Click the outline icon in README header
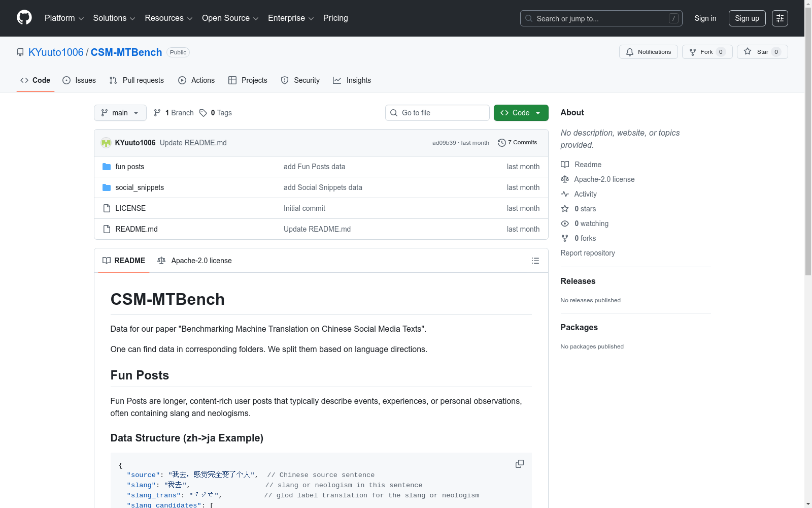812x508 pixels. (535, 261)
